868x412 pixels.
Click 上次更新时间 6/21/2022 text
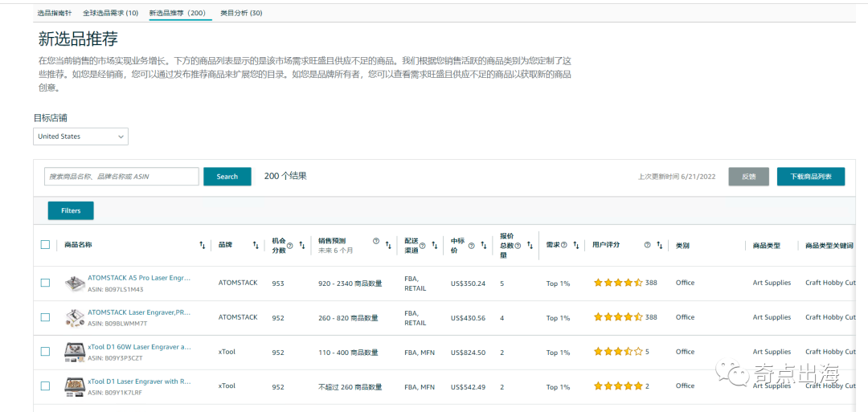(x=677, y=177)
